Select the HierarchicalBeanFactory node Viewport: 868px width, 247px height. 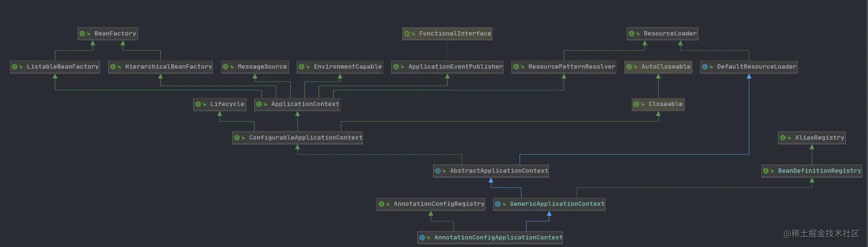pos(161,67)
